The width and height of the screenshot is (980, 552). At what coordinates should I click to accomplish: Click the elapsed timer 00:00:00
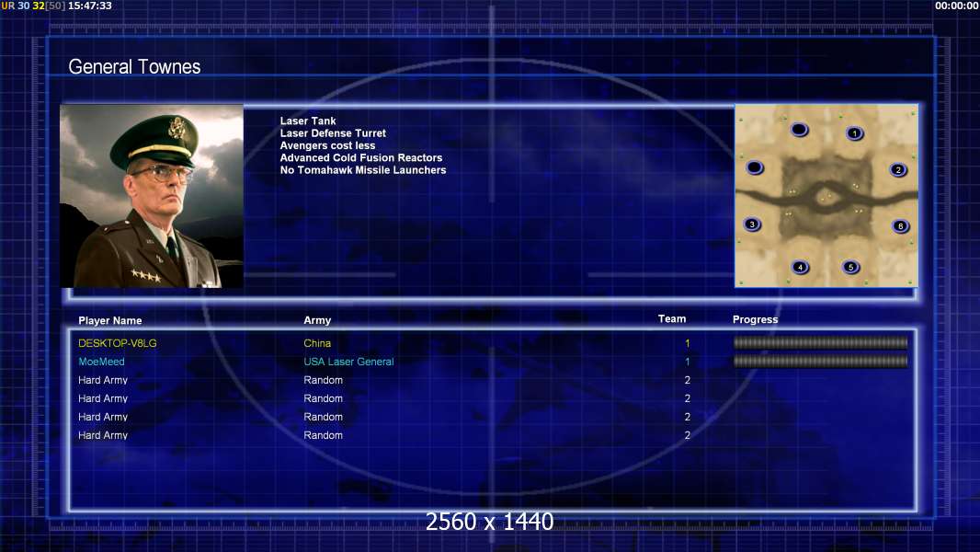click(957, 6)
